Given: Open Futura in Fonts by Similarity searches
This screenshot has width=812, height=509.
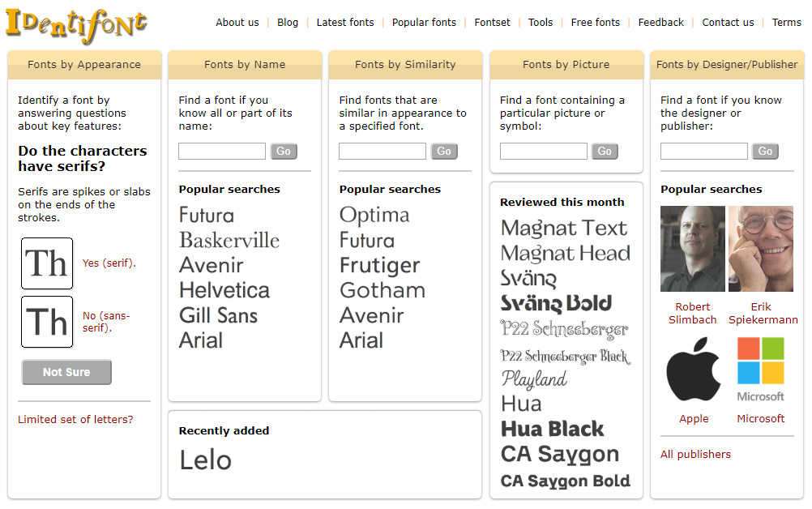Looking at the screenshot, I should coord(367,240).
